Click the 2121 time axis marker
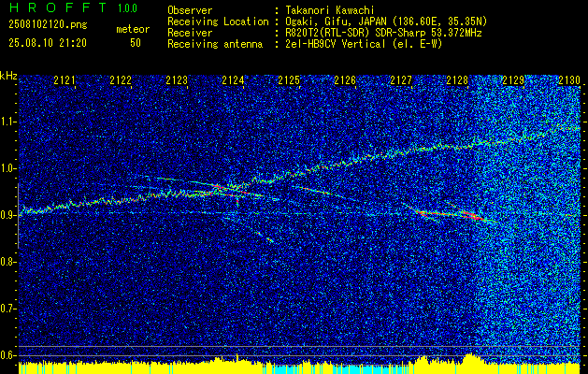This screenshot has width=588, height=374. [65, 80]
